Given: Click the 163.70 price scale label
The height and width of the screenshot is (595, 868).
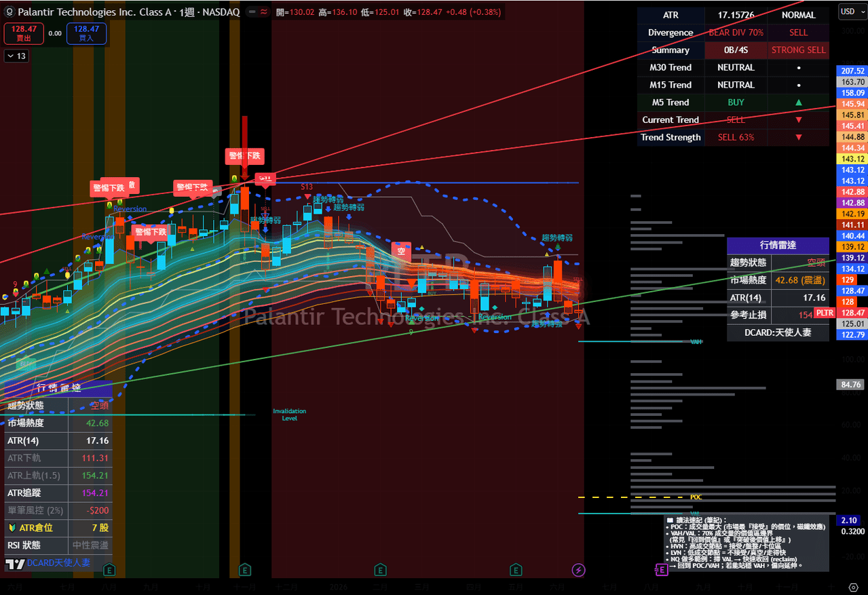Looking at the screenshot, I should (852, 81).
